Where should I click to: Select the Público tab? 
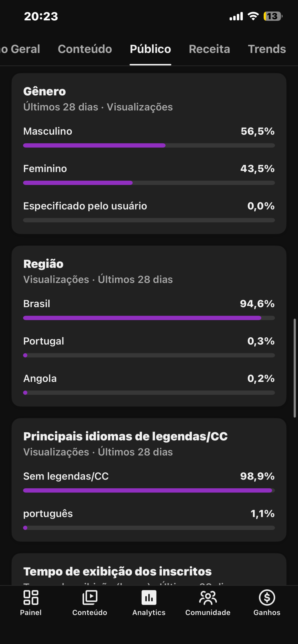[x=150, y=49]
